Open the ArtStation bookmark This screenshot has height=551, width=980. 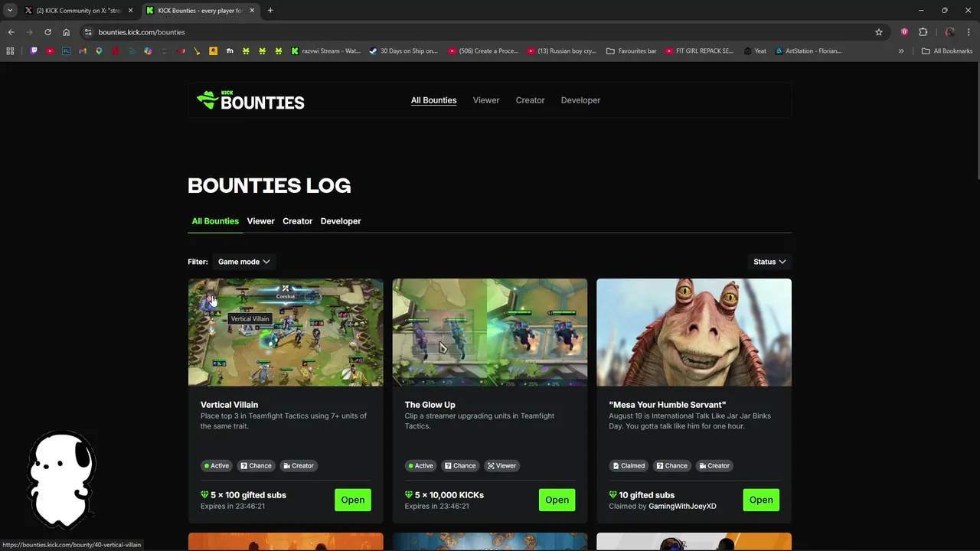point(808,51)
